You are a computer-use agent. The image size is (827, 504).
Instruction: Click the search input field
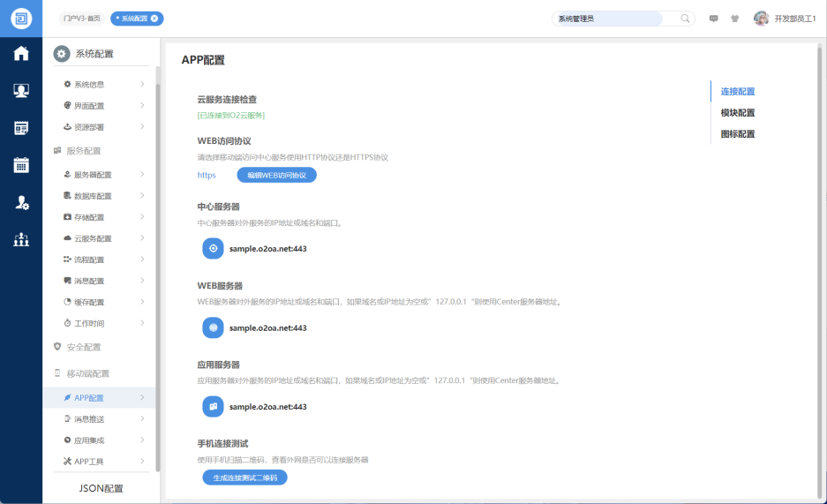(x=609, y=19)
